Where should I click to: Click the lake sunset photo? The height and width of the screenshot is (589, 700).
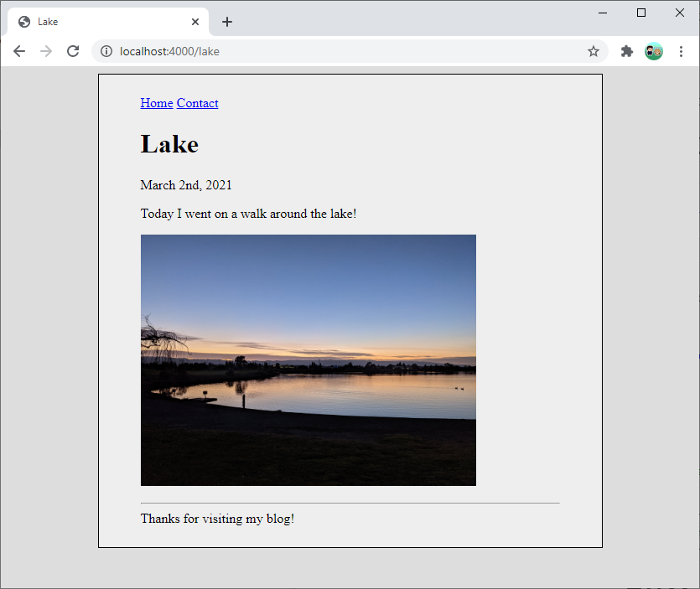click(x=308, y=360)
